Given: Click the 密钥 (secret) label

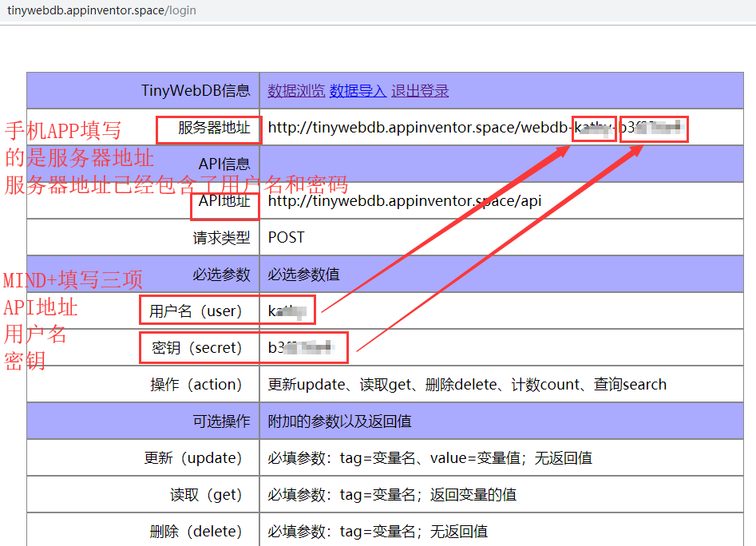Looking at the screenshot, I should pyautogui.click(x=196, y=347).
